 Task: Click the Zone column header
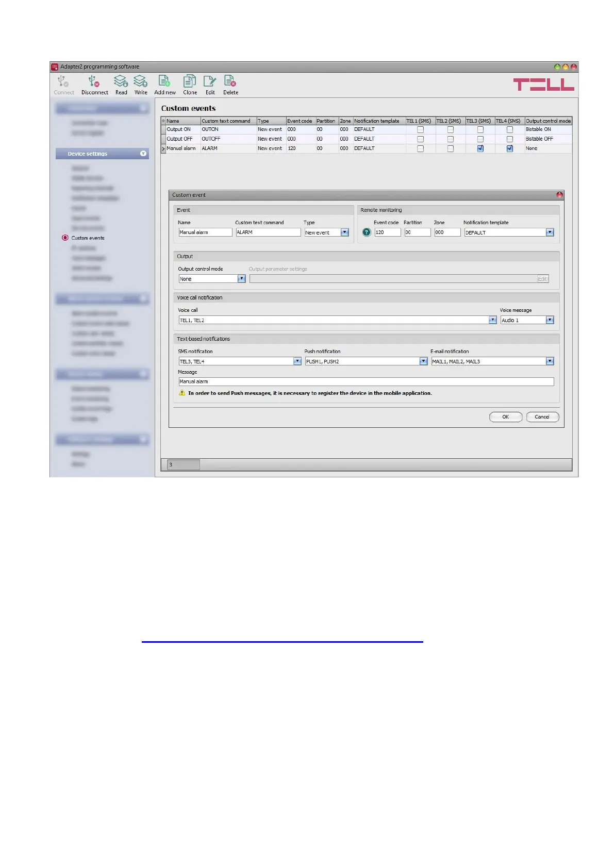tap(345, 121)
